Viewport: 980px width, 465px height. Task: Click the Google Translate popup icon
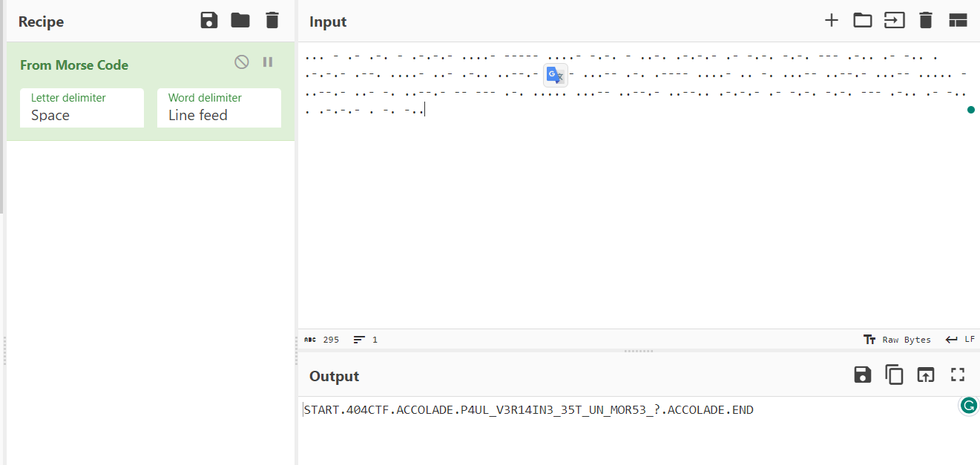tap(555, 75)
